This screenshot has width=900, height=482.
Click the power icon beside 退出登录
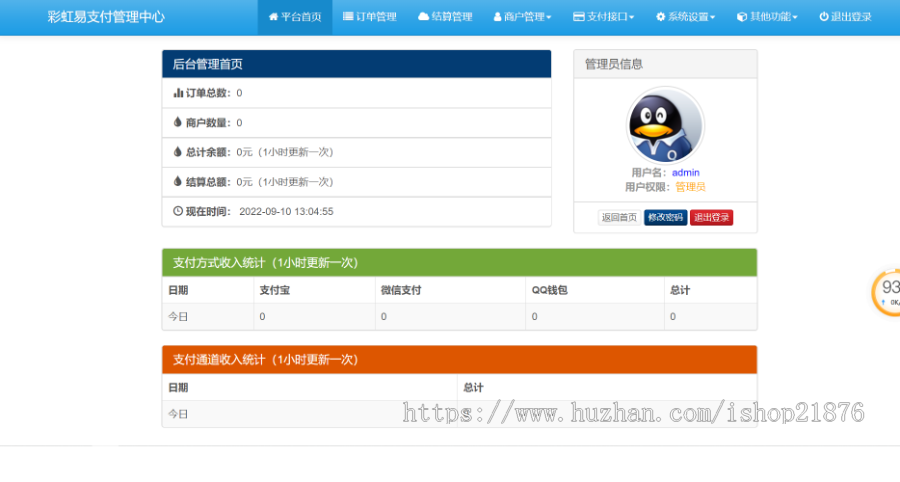point(824,17)
